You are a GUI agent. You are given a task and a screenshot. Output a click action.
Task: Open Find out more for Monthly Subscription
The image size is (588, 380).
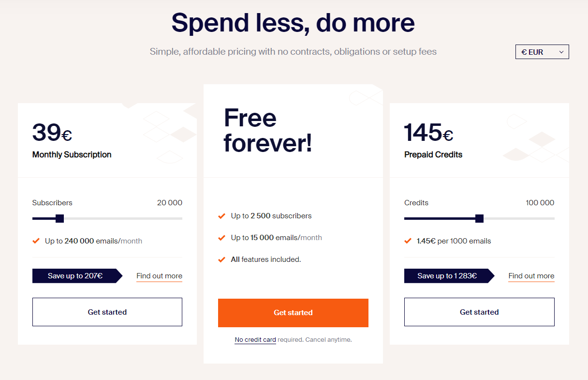(x=159, y=276)
